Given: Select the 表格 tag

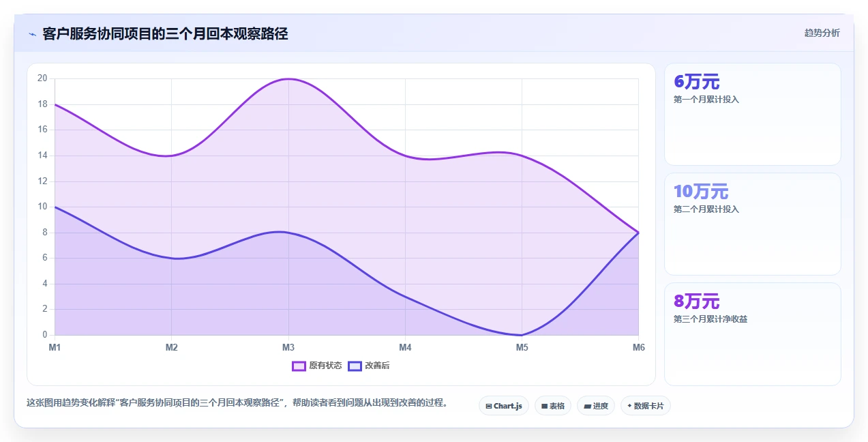Looking at the screenshot, I should 553,406.
